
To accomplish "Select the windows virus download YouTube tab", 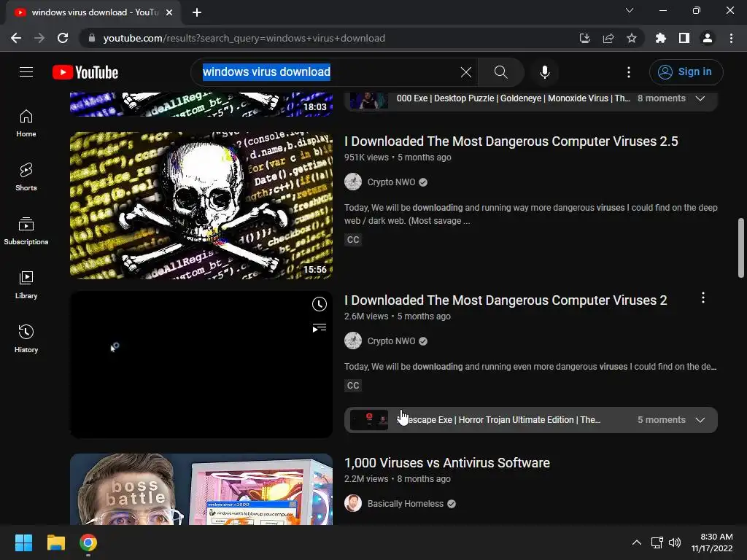I will [x=93, y=12].
